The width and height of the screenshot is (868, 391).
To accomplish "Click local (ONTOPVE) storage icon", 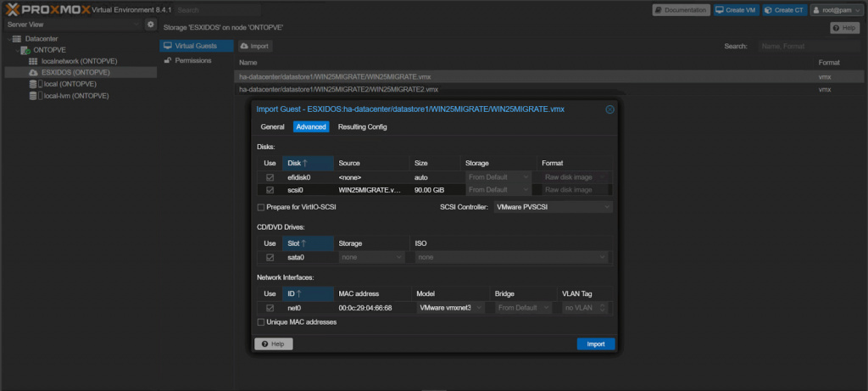I will click(x=33, y=84).
